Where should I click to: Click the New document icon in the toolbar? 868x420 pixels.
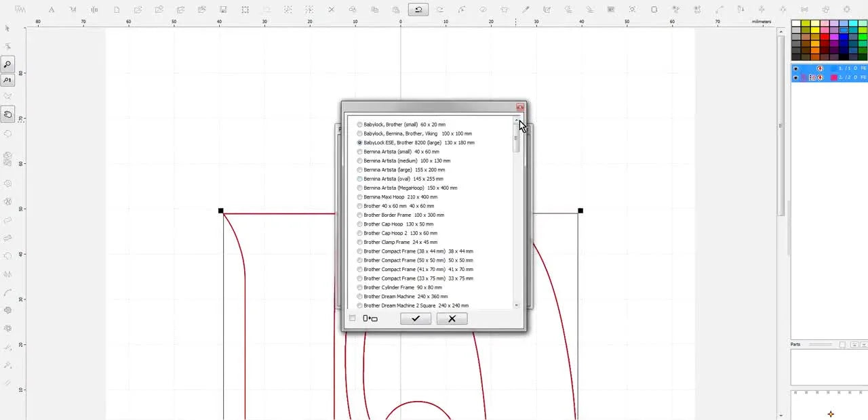coord(117,9)
